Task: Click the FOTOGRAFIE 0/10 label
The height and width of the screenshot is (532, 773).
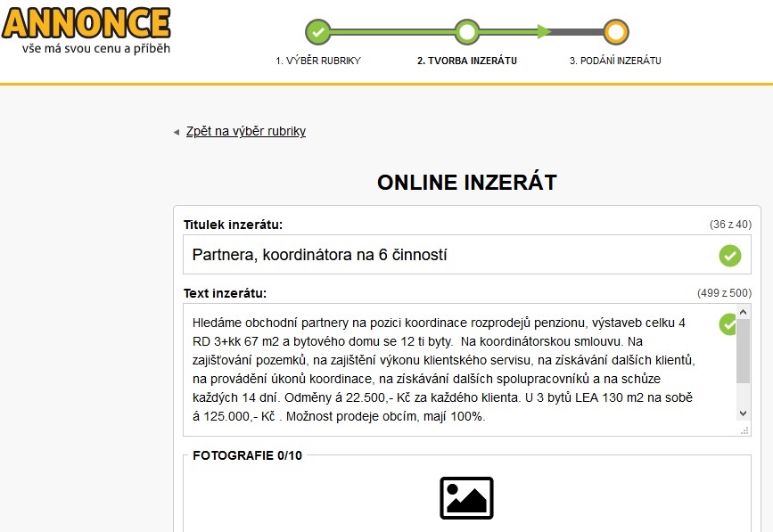Action: pos(247,455)
